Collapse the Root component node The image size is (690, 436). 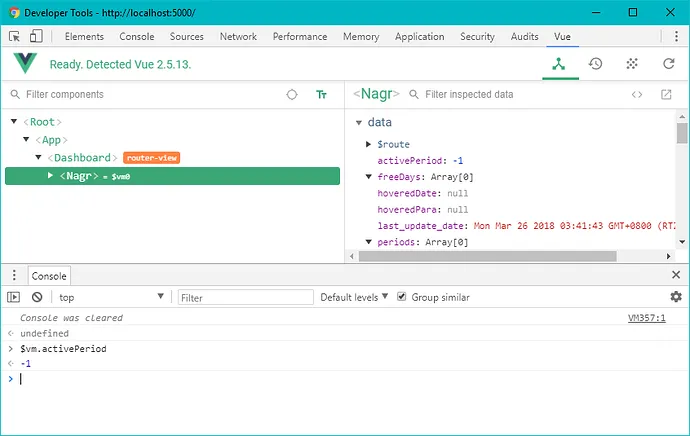pyautogui.click(x=14, y=121)
